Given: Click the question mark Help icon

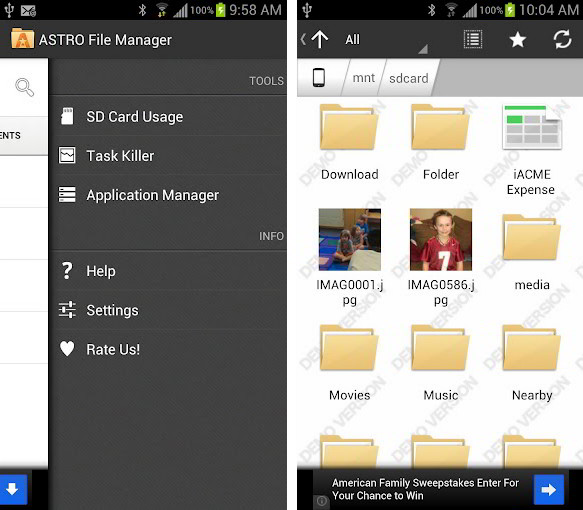Looking at the screenshot, I should [67, 271].
